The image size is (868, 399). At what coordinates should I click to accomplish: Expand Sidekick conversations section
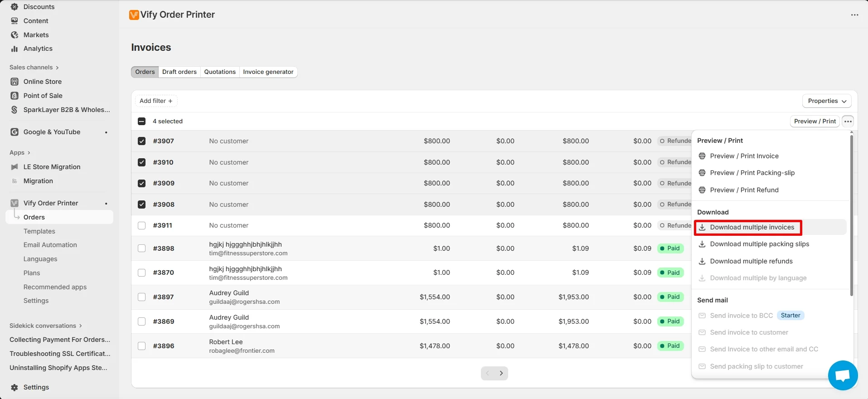[46, 326]
